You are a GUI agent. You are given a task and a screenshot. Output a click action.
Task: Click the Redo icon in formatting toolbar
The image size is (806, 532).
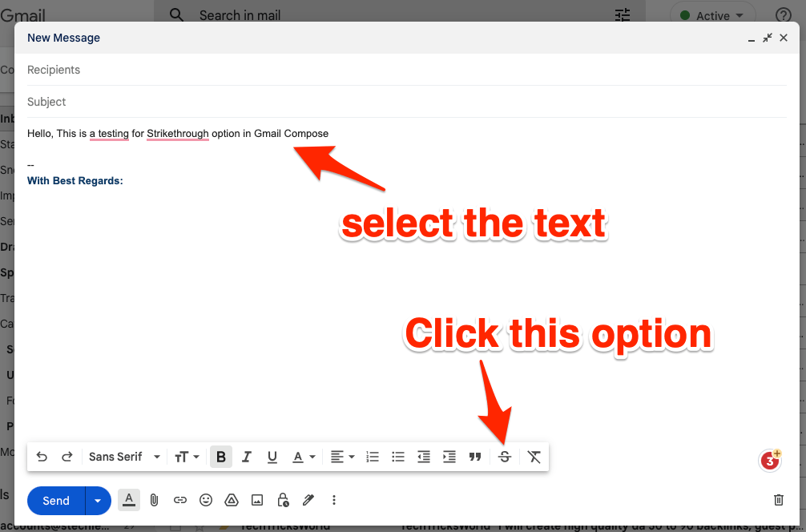[66, 457]
